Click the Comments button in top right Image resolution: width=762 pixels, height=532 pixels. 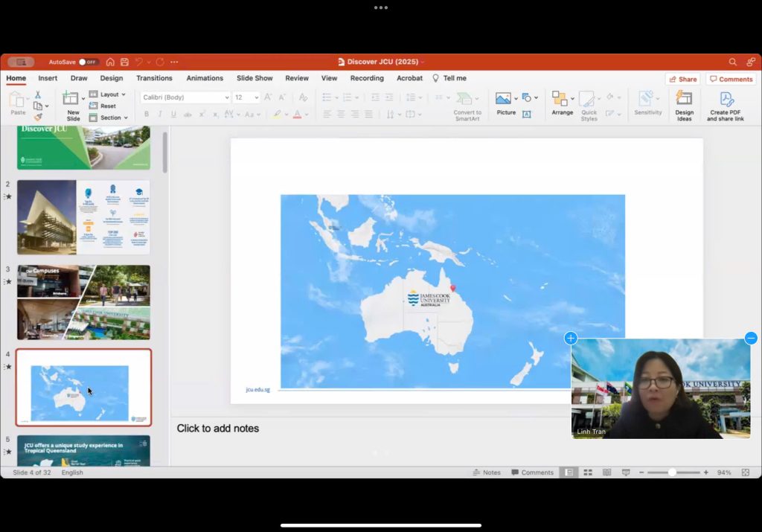(x=731, y=79)
